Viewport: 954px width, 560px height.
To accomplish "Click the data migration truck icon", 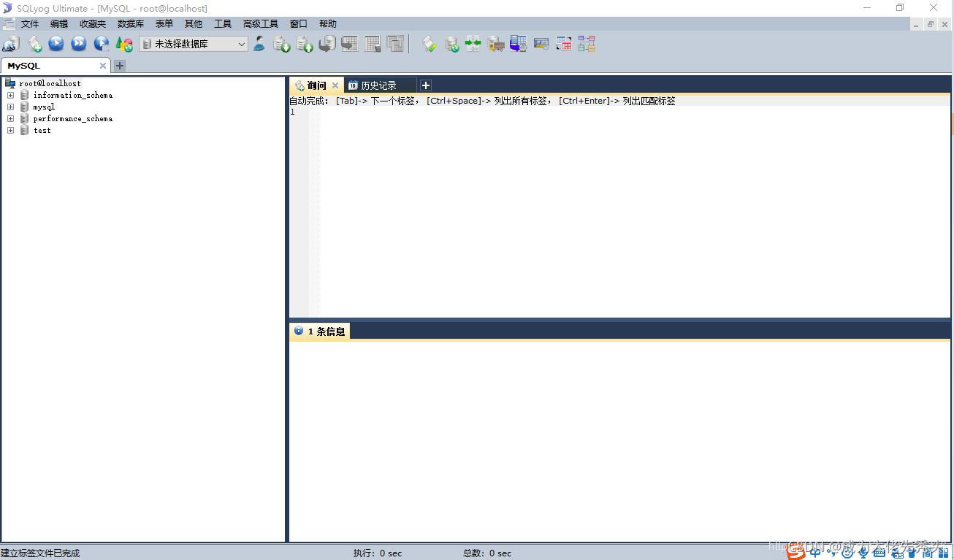I will coord(496,44).
